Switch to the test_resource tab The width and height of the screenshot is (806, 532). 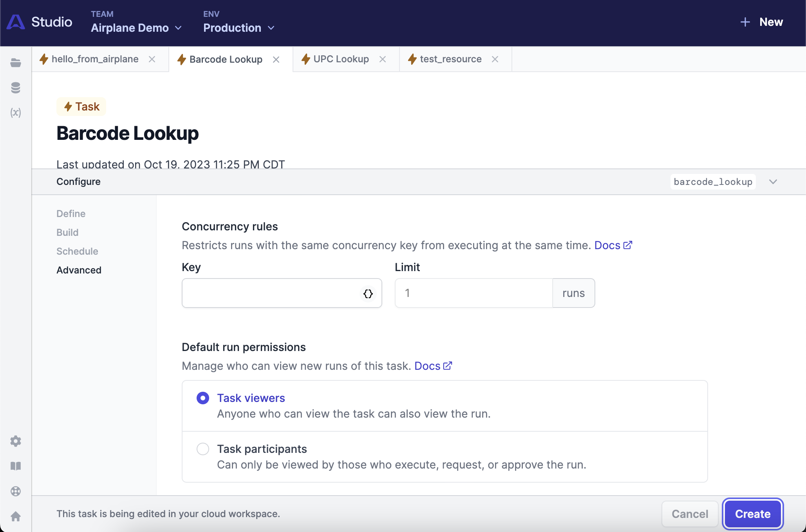point(451,59)
